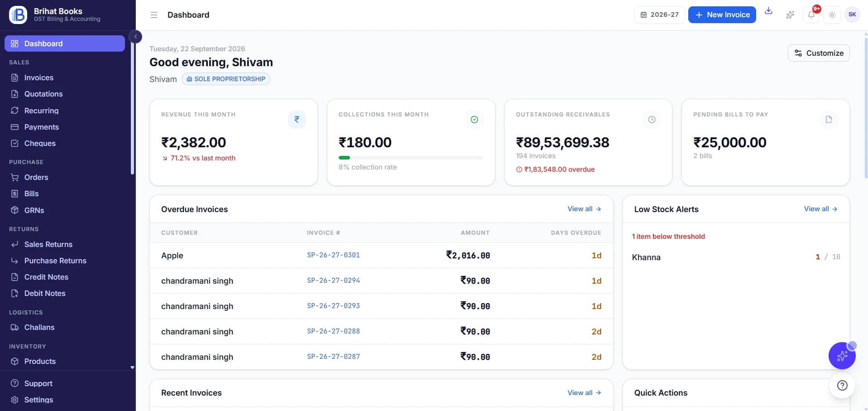Toggle light theme sun icon
The width and height of the screenshot is (868, 411).
832,15
